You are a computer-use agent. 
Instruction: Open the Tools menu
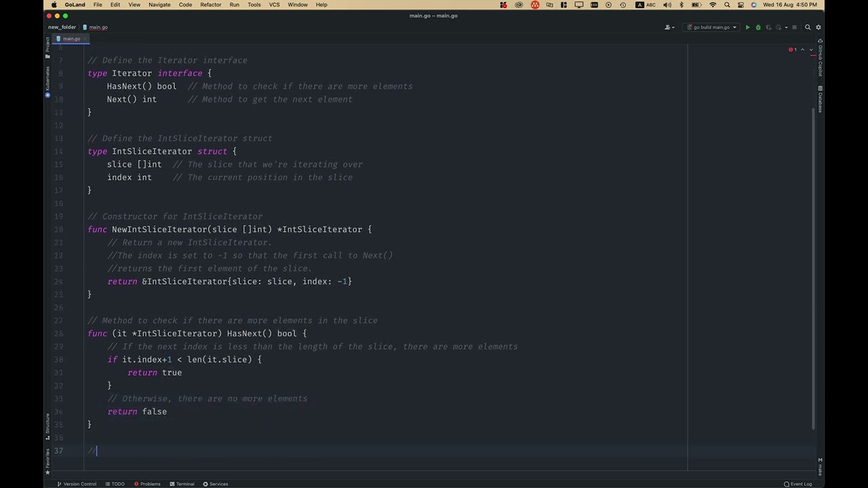click(x=254, y=5)
